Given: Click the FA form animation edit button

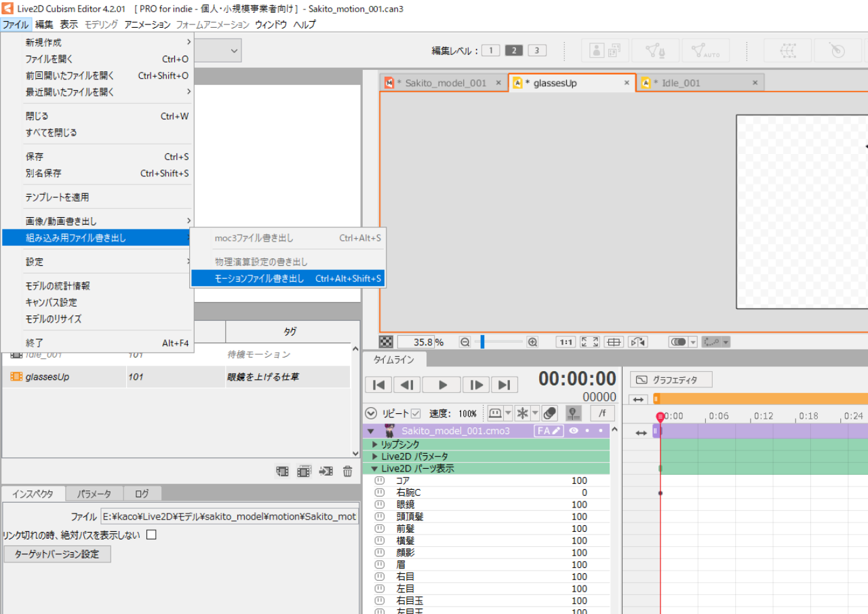Looking at the screenshot, I should tap(549, 431).
